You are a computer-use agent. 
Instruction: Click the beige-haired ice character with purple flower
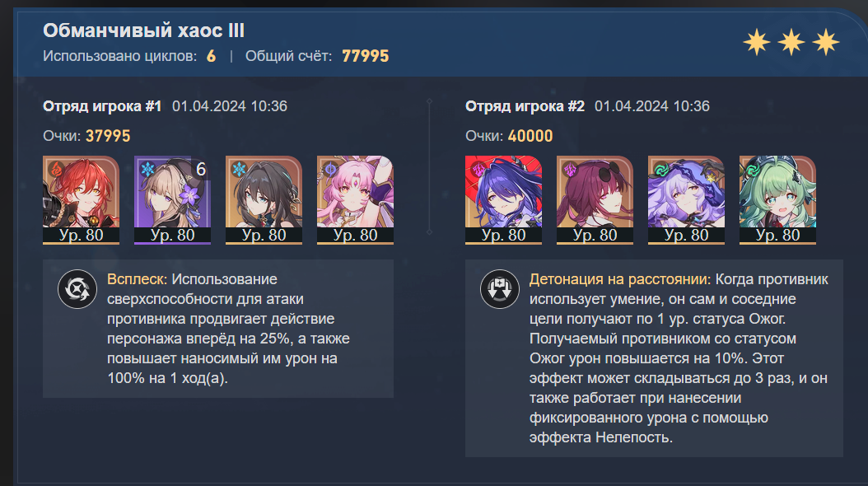pyautogui.click(x=172, y=200)
